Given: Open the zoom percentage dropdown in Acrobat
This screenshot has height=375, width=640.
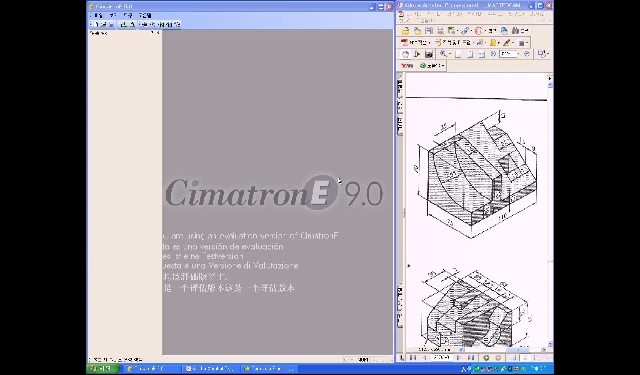Looking at the screenshot, I should pyautogui.click(x=518, y=54).
